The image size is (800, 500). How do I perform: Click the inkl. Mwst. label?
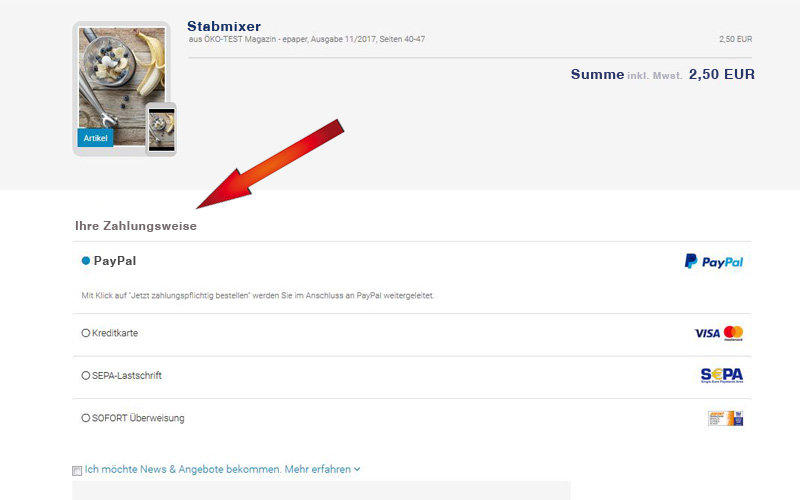(654, 76)
